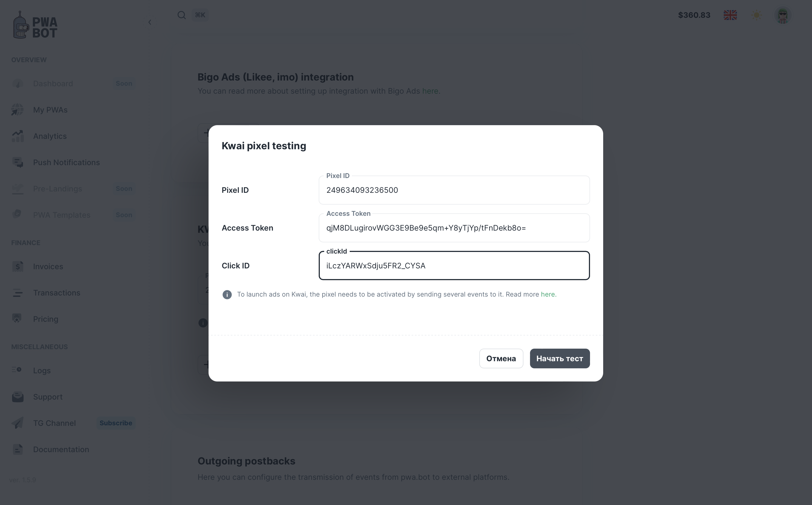This screenshot has height=505, width=812.
Task: Click into the Access Token field
Action: tap(454, 228)
